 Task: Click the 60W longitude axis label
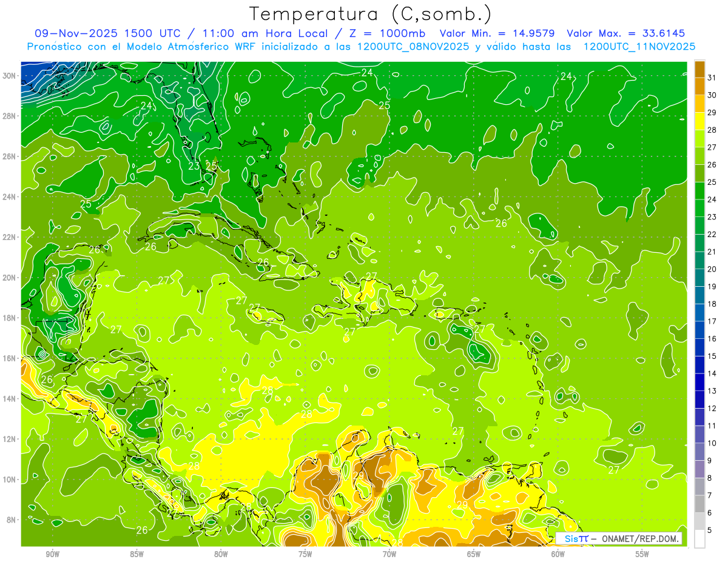coord(558,554)
